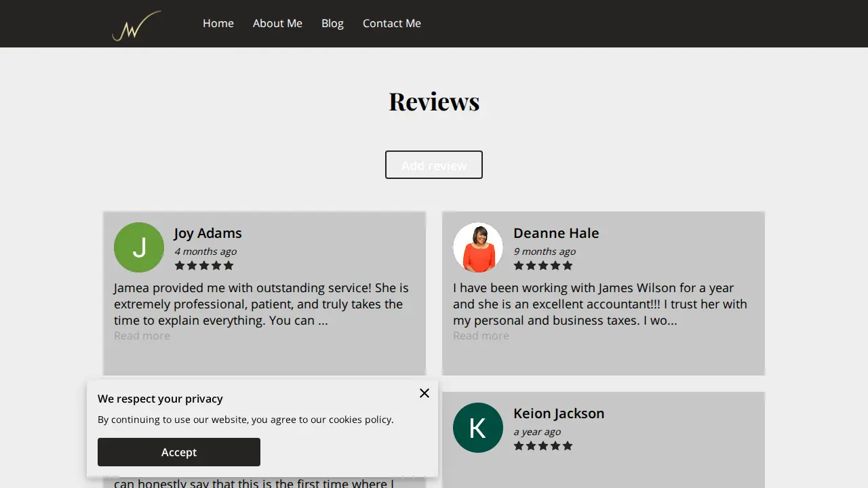868x488 pixels.
Task: Click the site logo in the header
Action: tap(137, 25)
